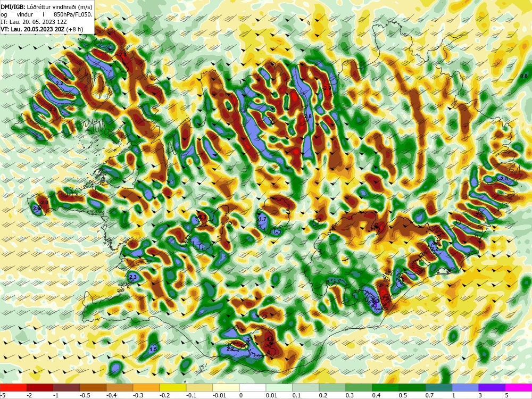
Task: Select the periwinkle blue 1 legend swatch
Action: point(465,387)
